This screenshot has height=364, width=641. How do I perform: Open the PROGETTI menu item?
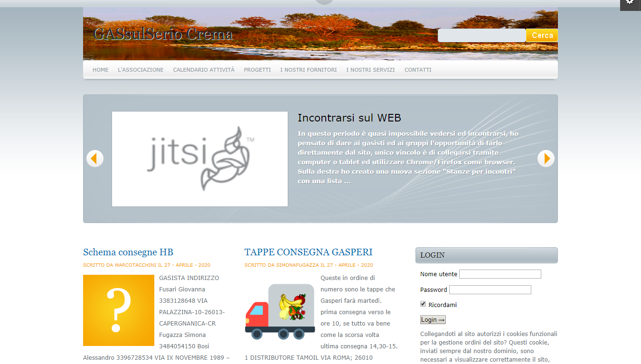pos(257,70)
